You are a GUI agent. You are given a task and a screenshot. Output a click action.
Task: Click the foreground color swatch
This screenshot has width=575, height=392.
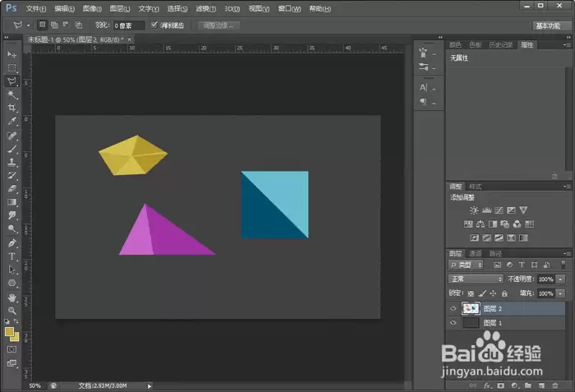tap(9, 331)
